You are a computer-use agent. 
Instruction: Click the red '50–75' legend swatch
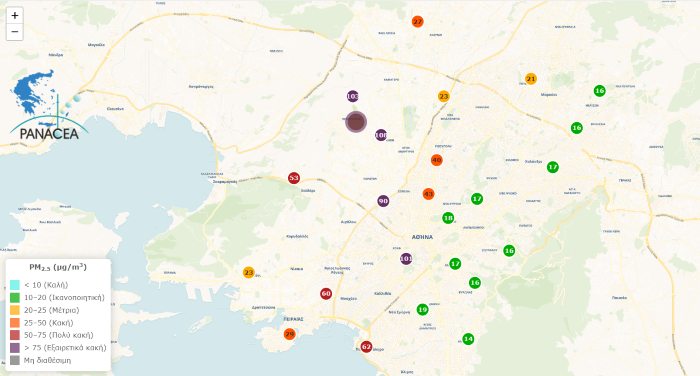tap(15, 335)
